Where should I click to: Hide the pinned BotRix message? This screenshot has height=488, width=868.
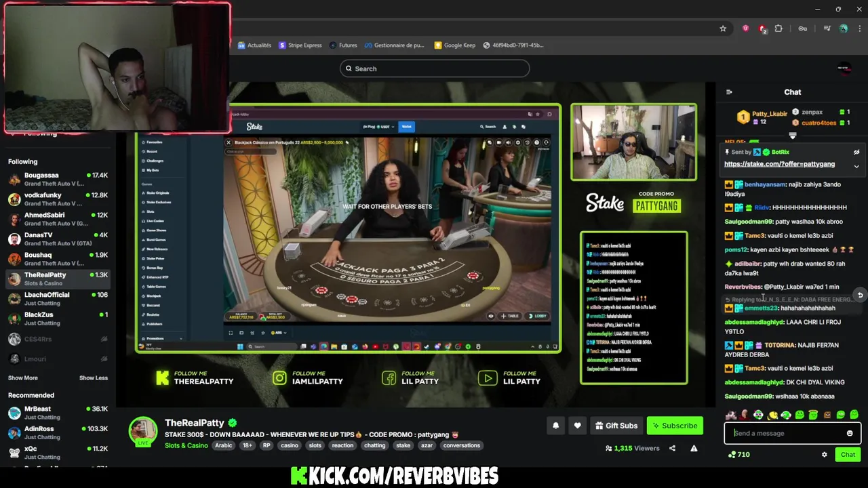click(x=856, y=152)
